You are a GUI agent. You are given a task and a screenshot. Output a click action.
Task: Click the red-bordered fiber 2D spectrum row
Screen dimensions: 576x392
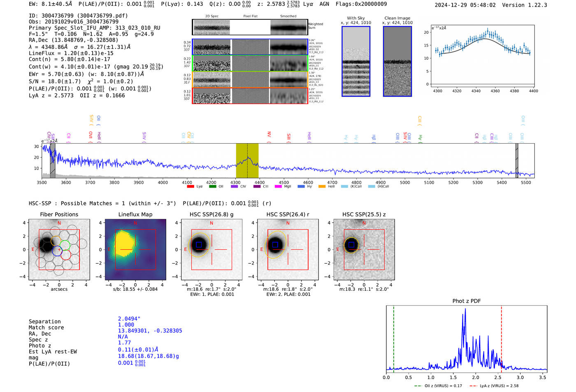[x=250, y=96]
